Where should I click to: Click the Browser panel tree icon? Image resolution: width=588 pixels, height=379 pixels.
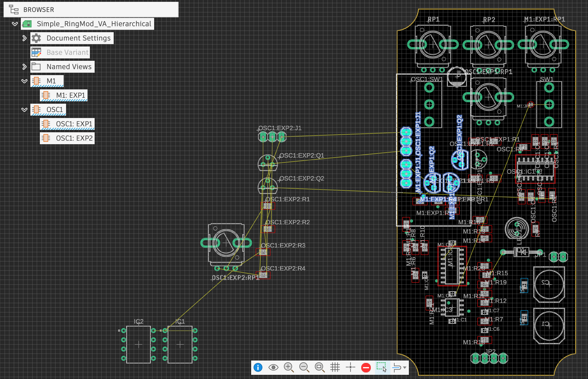coord(14,10)
